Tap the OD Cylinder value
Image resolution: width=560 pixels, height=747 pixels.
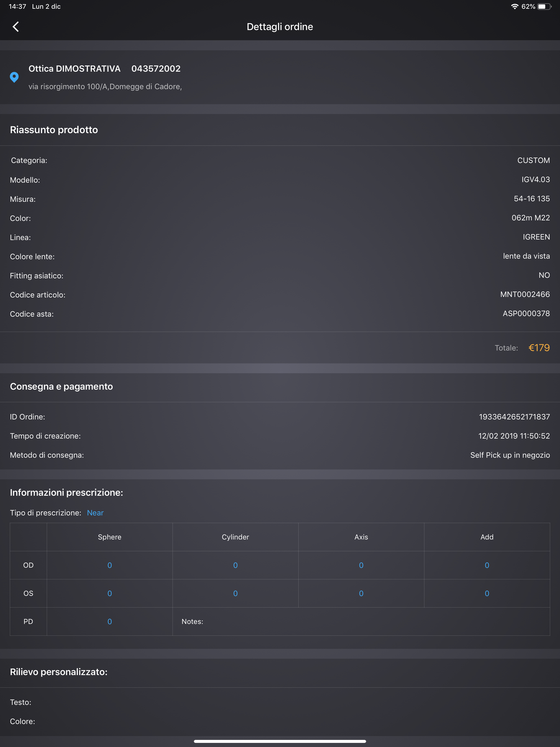(235, 565)
